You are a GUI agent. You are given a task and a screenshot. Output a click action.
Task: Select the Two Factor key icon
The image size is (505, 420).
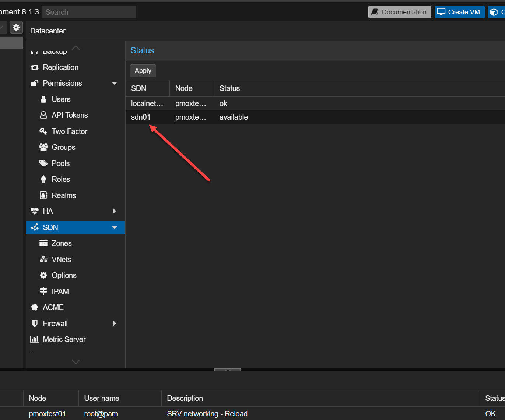43,131
